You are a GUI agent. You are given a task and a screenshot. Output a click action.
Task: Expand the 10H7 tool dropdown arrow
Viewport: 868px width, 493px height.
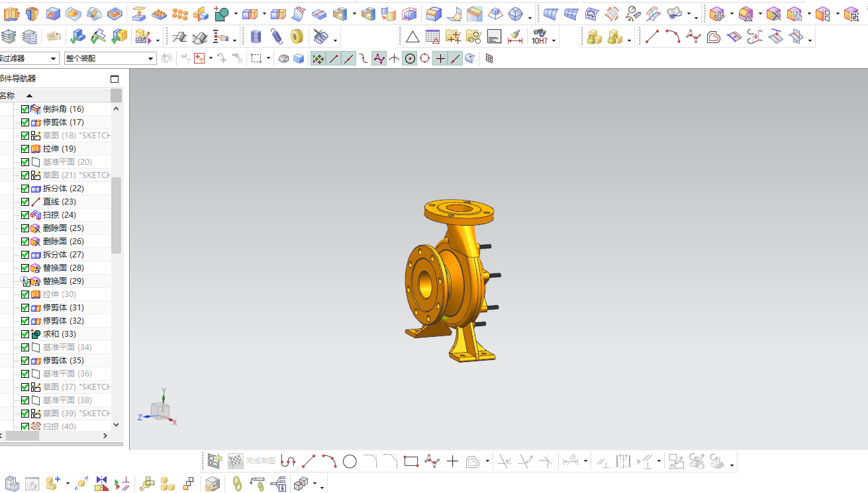[554, 42]
